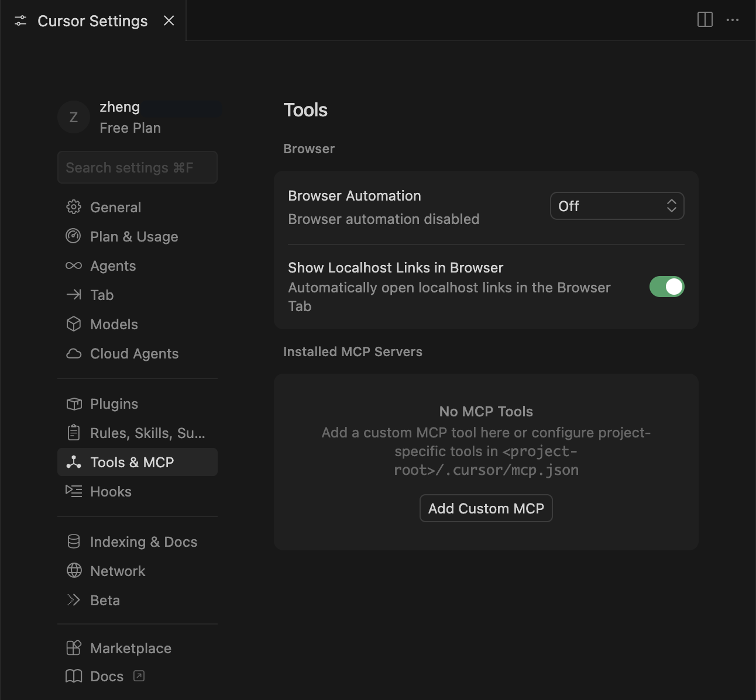Click the Add Custom MCP button
The height and width of the screenshot is (700, 756).
click(x=486, y=508)
